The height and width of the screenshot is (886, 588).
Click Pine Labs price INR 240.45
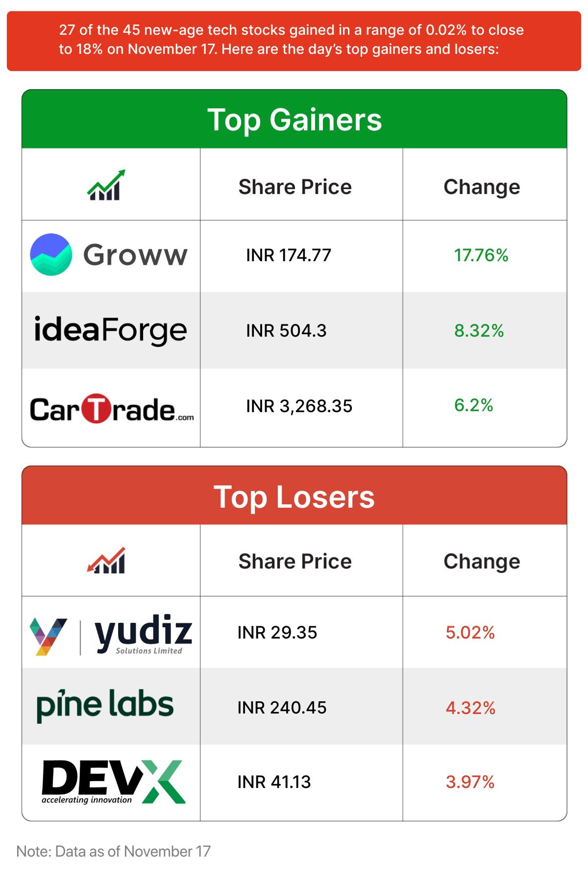coord(282,708)
